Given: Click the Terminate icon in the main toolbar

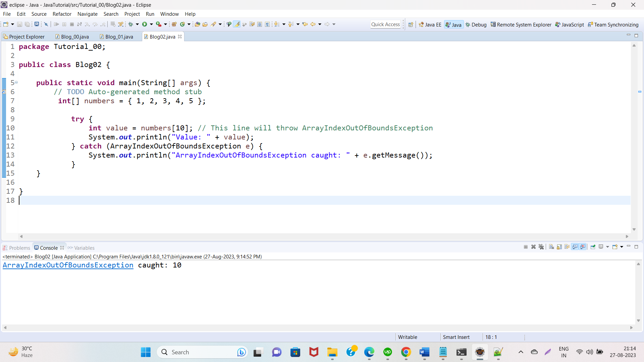Looking at the screenshot, I should coord(72,24).
